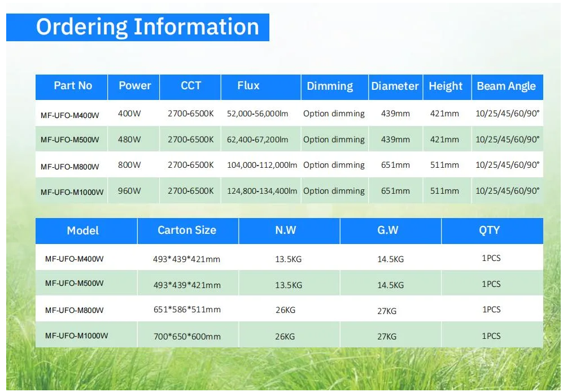Select the 104,000-112,000lm flux cell
Viewport: 576px width, 392px height.
coord(262,165)
